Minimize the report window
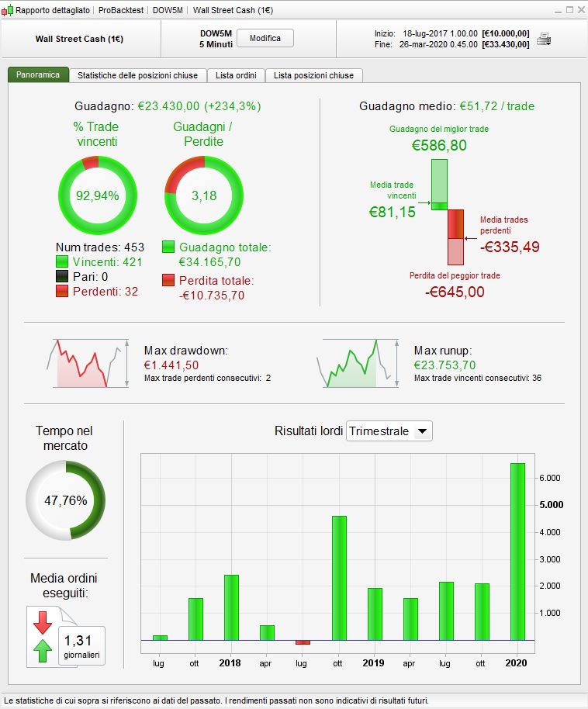 coord(559,10)
